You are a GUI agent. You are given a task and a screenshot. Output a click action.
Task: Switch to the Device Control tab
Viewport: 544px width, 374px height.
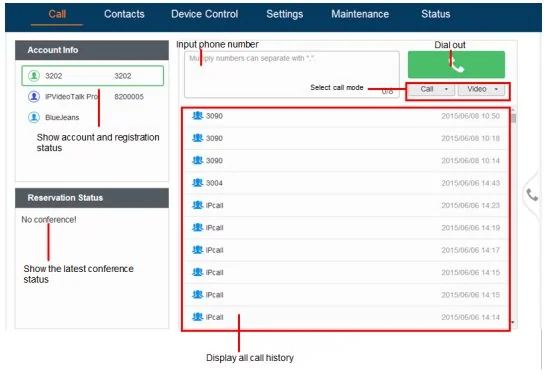204,14
